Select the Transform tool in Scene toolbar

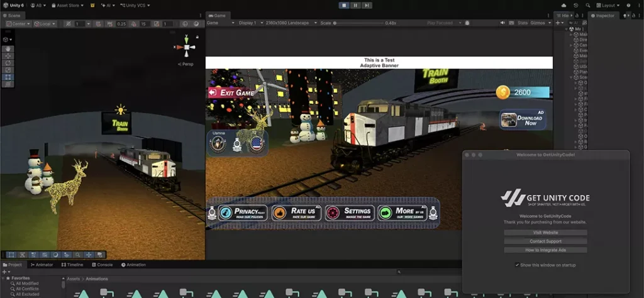click(8, 84)
